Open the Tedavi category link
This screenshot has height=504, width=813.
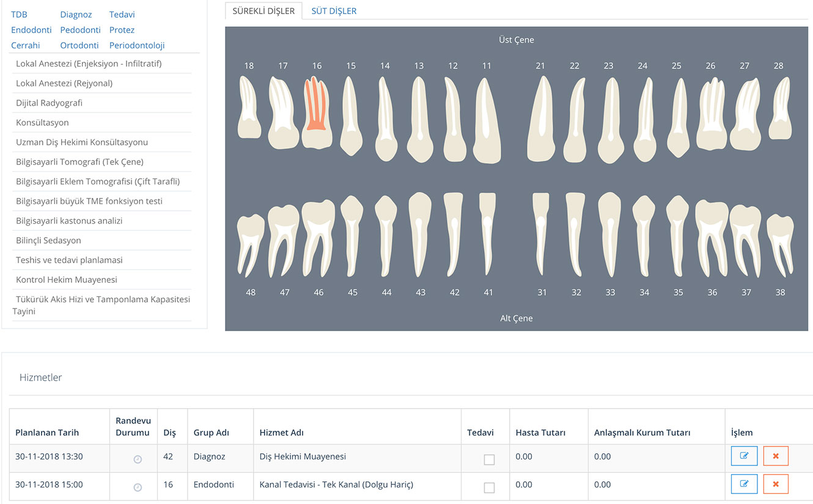122,15
